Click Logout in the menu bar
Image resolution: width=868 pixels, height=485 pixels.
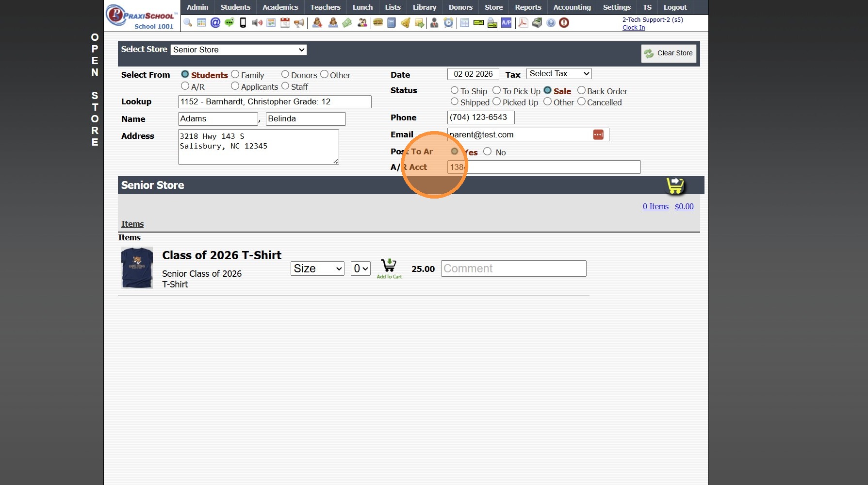tap(675, 7)
